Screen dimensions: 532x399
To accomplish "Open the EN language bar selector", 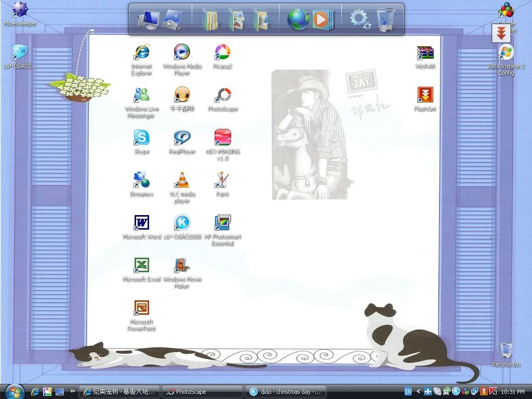I will pos(408,391).
